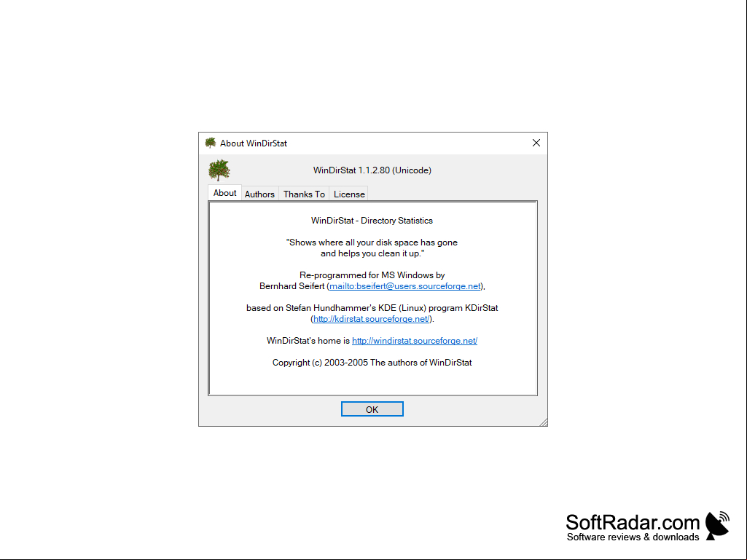Click the large tree logo beside version text
Screen dimensions: 747x560
219,170
